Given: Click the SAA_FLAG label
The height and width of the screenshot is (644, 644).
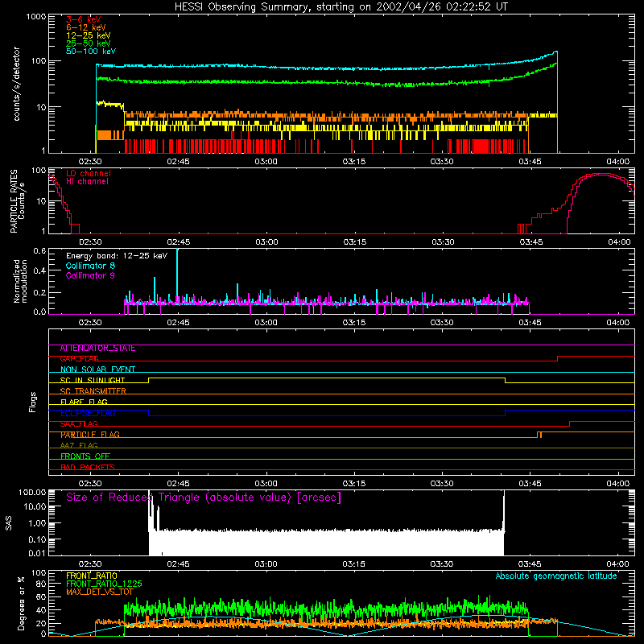Looking at the screenshot, I should pyautogui.click(x=79, y=424).
